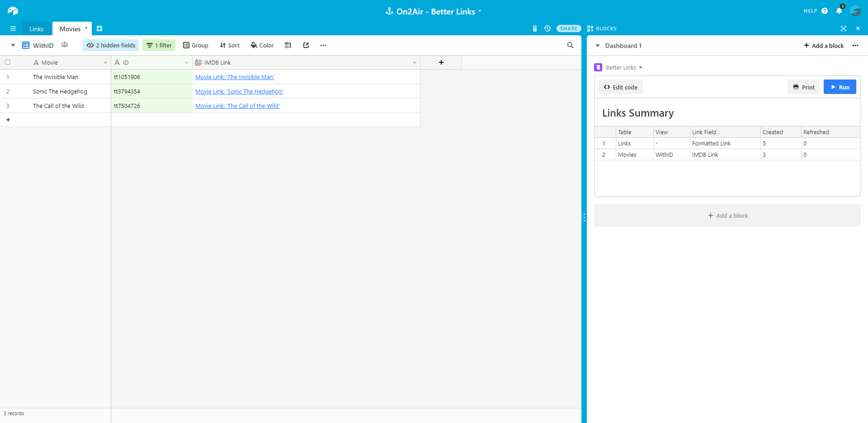Open the Color records option
This screenshot has height=423, width=868.
point(262,45)
